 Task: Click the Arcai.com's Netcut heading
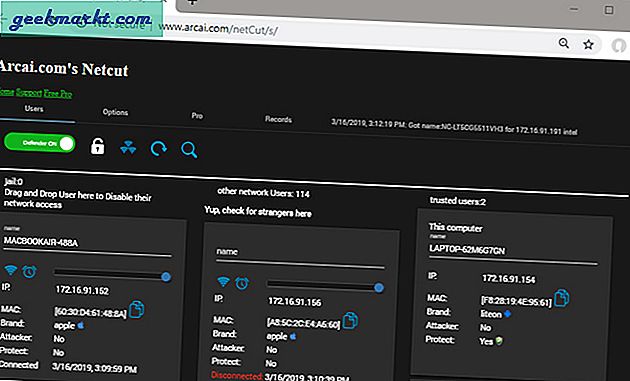point(63,68)
